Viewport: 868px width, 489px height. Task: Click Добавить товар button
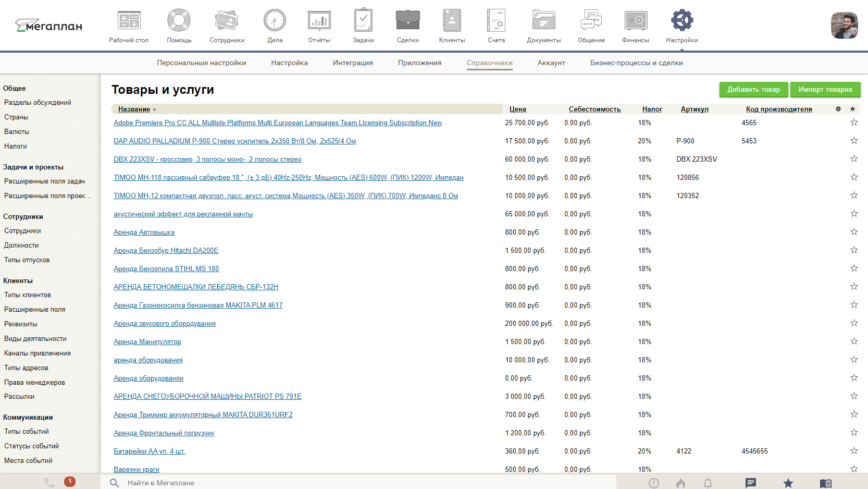coord(753,89)
